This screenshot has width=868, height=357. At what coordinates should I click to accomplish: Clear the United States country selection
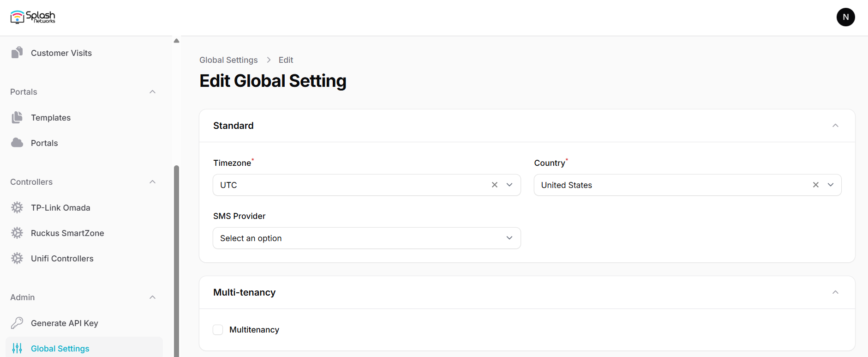point(815,185)
